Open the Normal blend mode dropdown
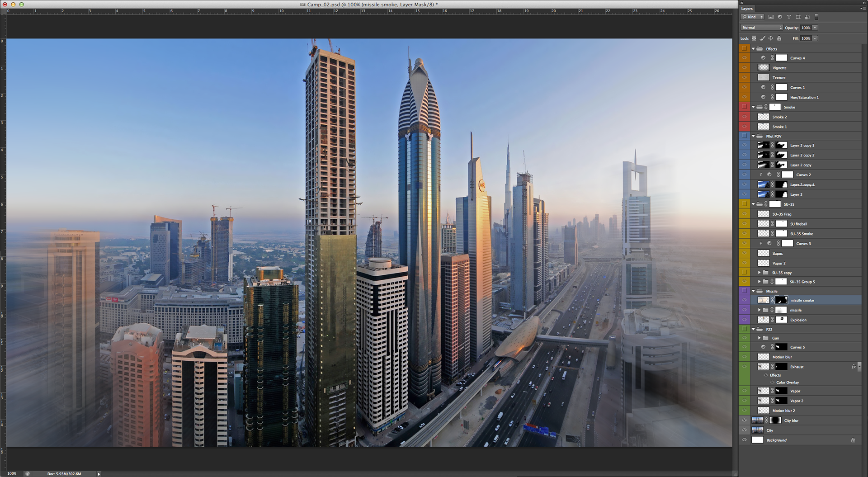The image size is (868, 477). coord(762,28)
